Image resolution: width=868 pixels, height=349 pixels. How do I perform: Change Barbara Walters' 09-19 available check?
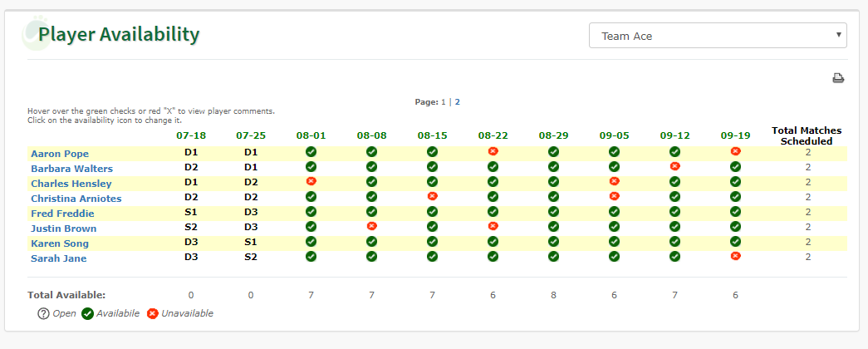735,166
